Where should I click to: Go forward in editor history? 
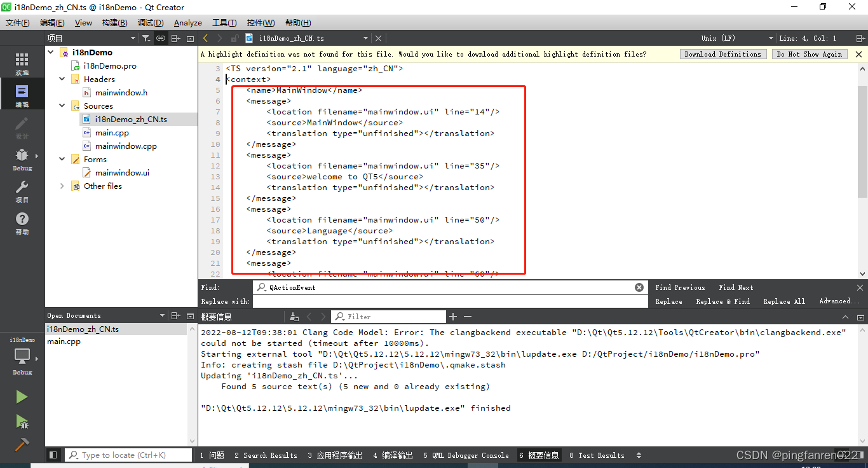pyautogui.click(x=220, y=38)
